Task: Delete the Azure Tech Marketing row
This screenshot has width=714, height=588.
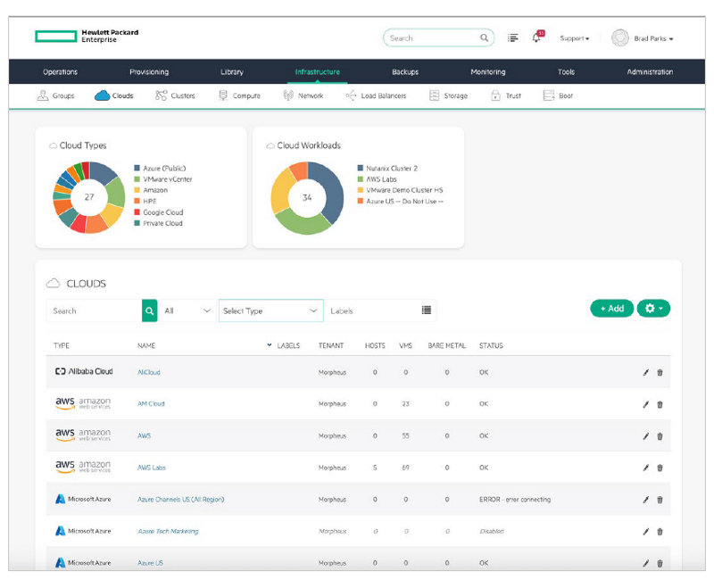Action: (x=660, y=531)
